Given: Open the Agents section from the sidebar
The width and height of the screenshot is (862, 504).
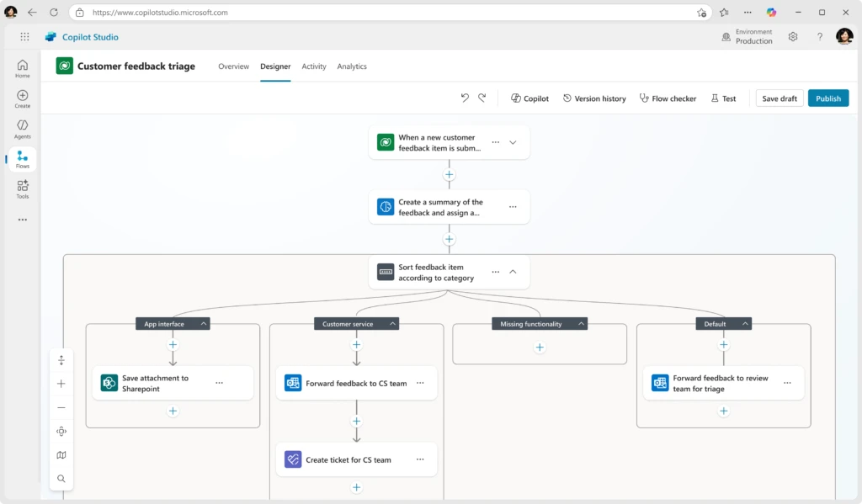Looking at the screenshot, I should click(x=22, y=128).
